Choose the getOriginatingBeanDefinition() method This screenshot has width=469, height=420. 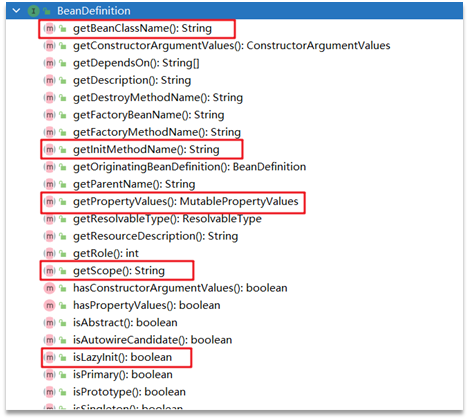[x=189, y=167]
